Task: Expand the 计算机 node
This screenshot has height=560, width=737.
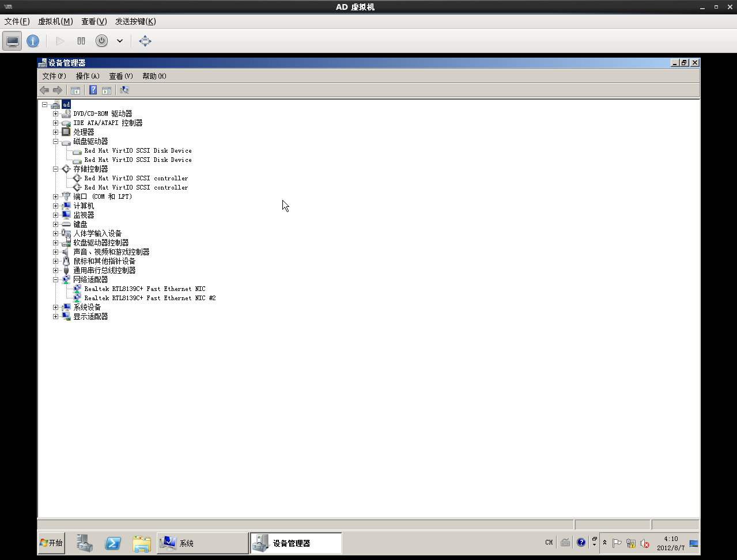Action: click(x=55, y=206)
